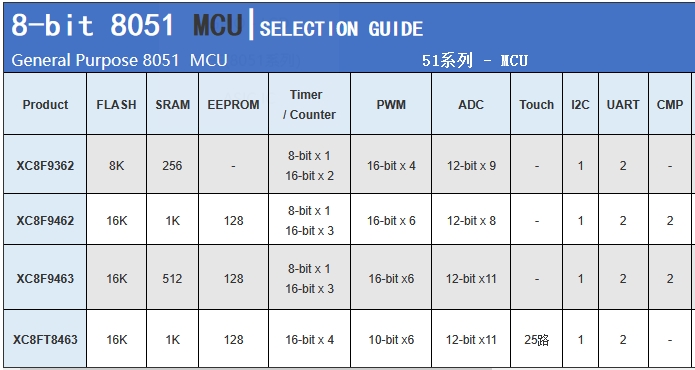695x370 pixels.
Task: Click the XC8F9362 product name
Action: pos(45,166)
